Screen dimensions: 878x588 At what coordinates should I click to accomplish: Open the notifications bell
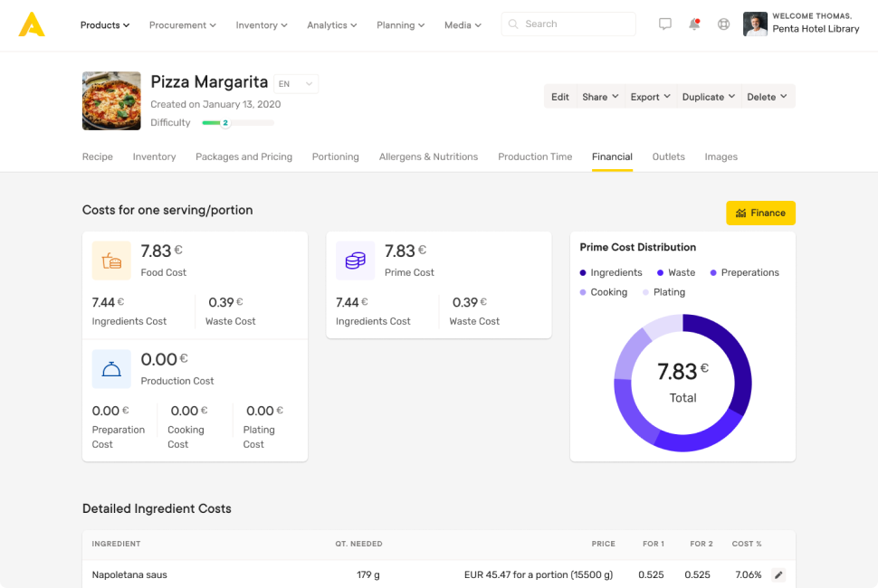[x=694, y=24]
